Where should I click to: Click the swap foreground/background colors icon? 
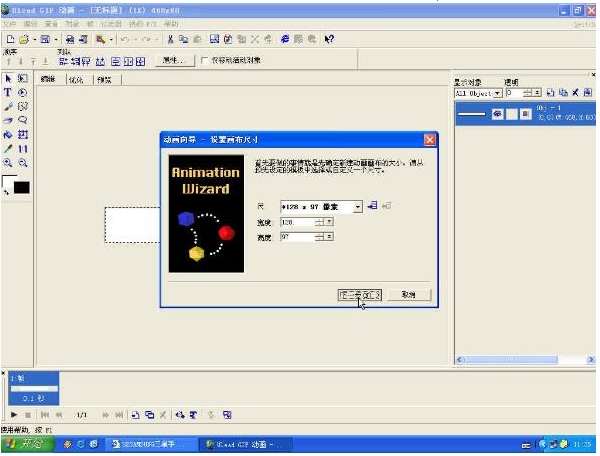click(x=6, y=192)
